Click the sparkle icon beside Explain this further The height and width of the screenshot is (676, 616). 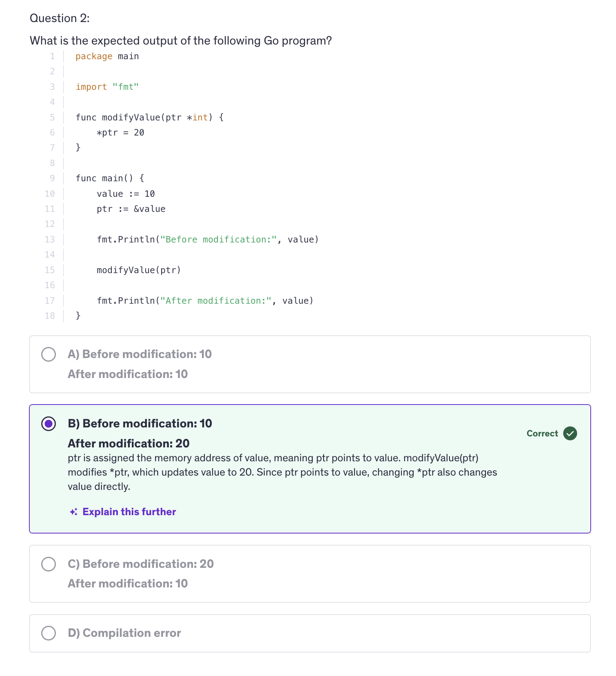click(x=74, y=511)
